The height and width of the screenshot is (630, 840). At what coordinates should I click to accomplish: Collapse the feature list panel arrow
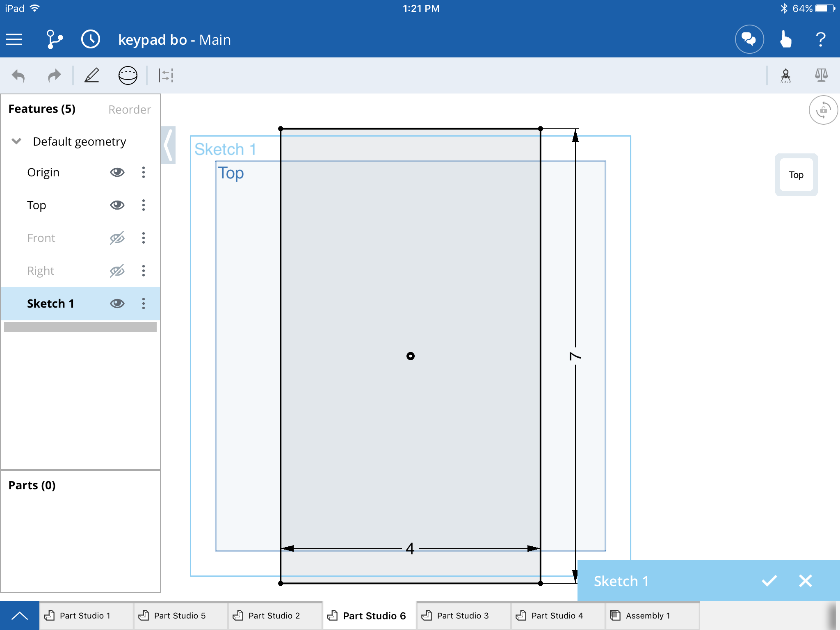[x=168, y=145]
